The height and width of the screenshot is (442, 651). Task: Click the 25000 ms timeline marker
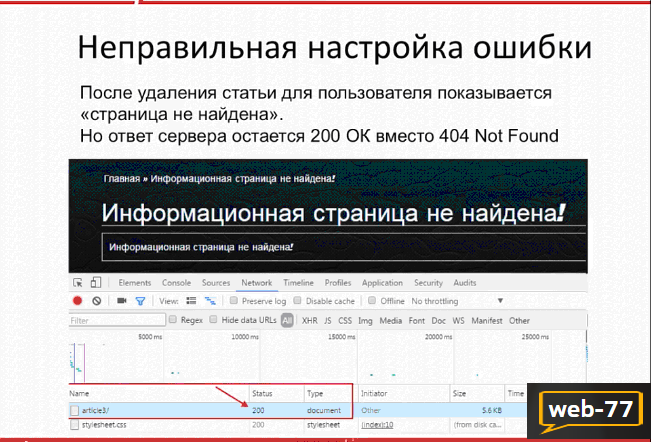pyautogui.click(x=535, y=337)
